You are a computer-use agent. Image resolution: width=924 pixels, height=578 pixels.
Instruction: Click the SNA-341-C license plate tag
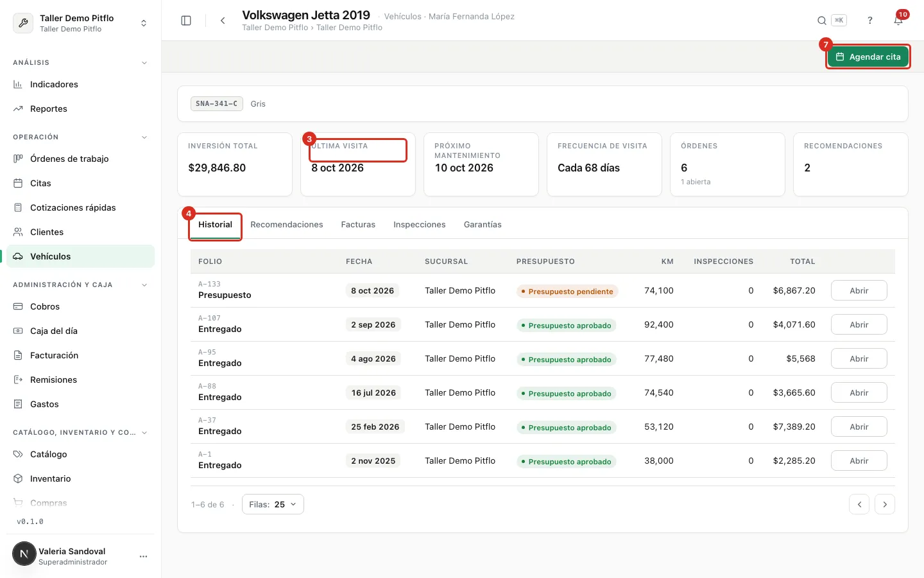217,103
